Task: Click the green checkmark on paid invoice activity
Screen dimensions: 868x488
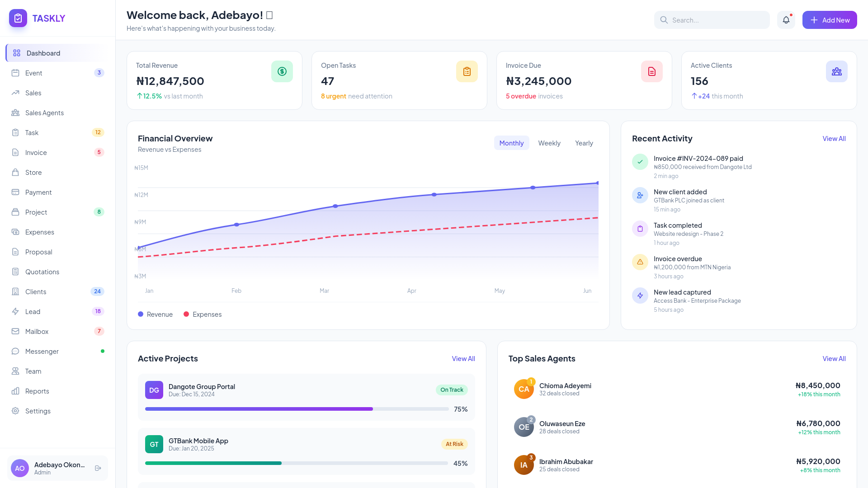Action: [x=640, y=162]
